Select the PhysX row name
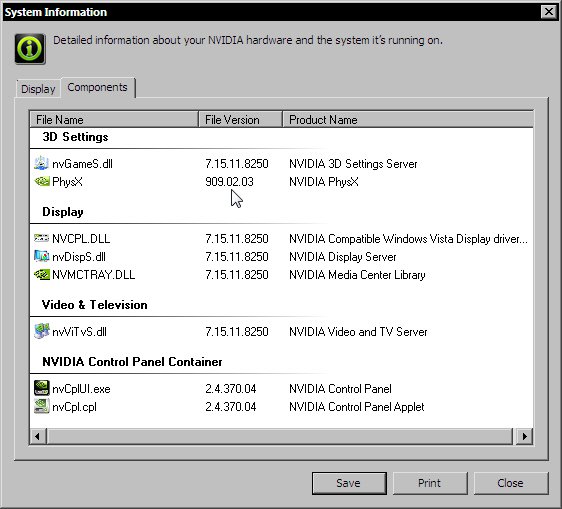The image size is (562, 509). point(67,182)
